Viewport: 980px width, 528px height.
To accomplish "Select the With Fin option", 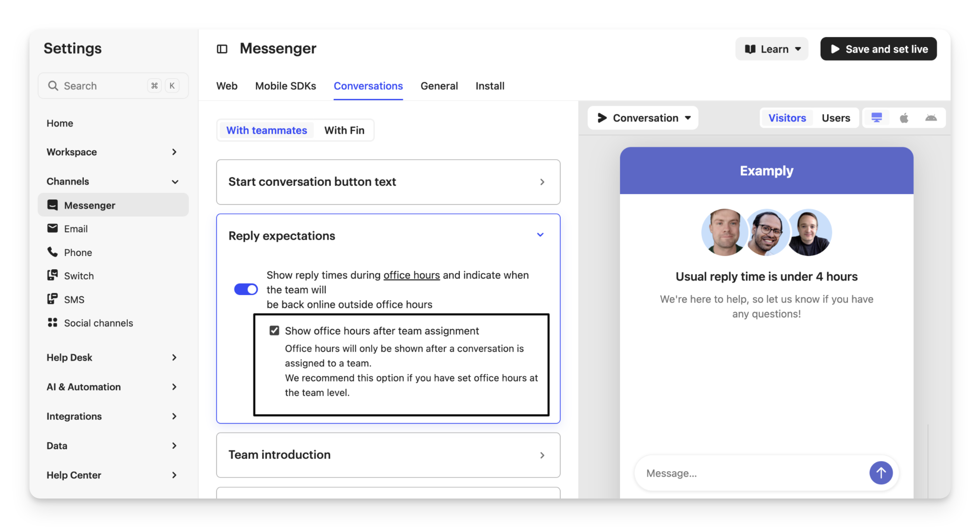I will click(x=344, y=130).
